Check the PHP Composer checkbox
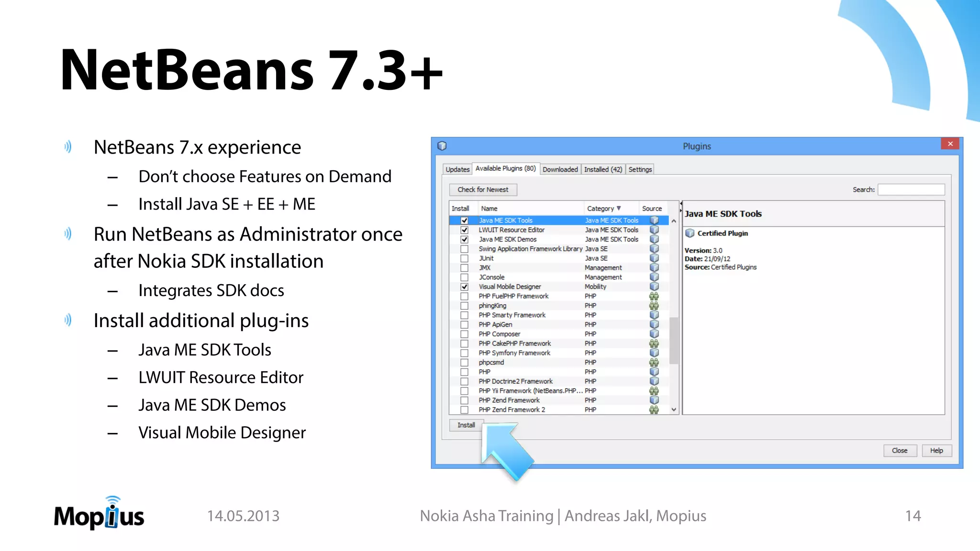980x551 pixels. (464, 334)
